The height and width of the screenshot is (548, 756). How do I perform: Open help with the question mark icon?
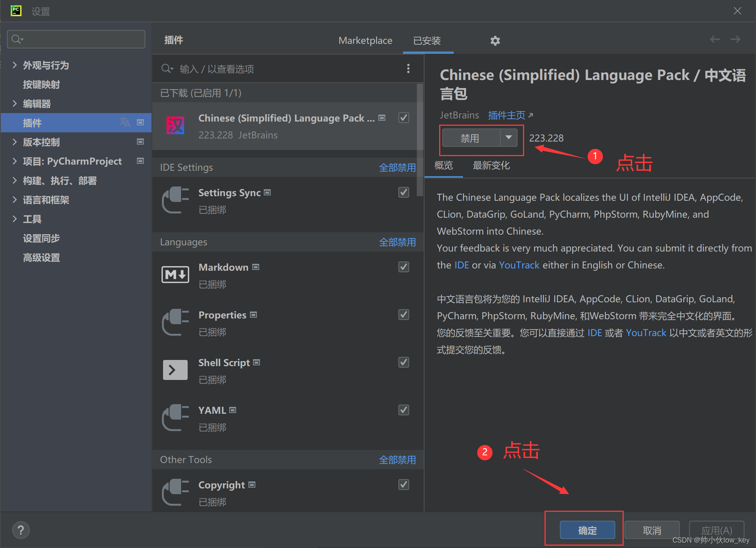click(x=21, y=530)
